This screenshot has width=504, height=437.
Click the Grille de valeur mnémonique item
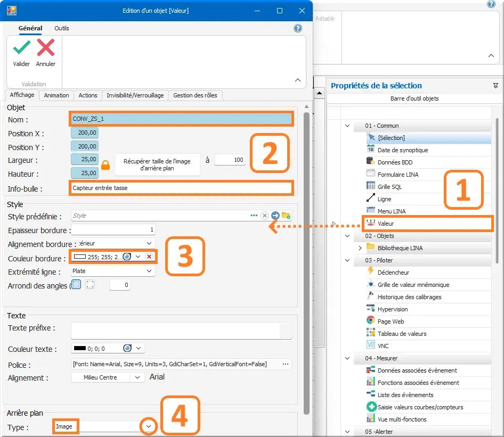[x=429, y=284]
